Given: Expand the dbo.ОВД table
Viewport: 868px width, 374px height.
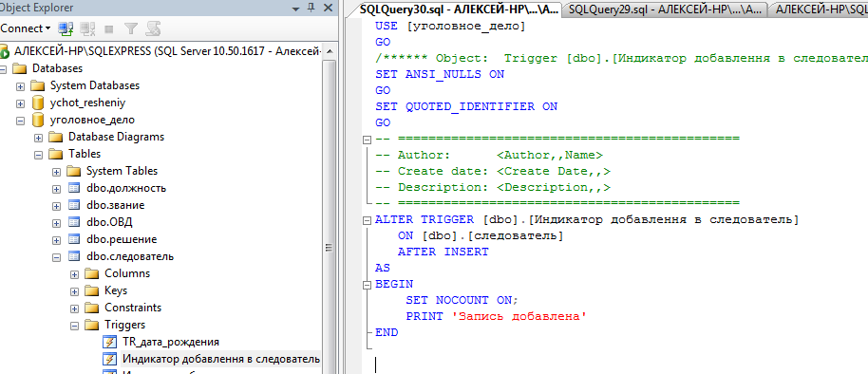Looking at the screenshot, I should pos(56,223).
